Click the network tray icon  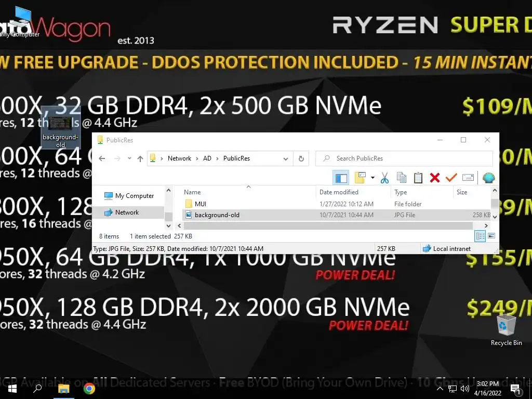pyautogui.click(x=453, y=389)
